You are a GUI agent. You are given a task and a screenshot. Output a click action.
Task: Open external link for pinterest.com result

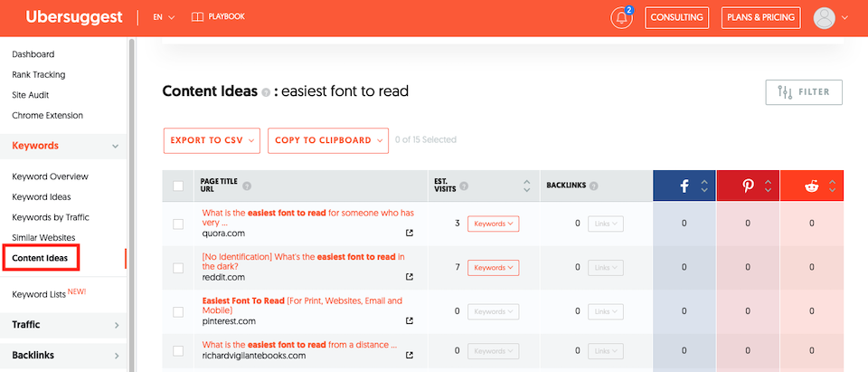point(410,320)
